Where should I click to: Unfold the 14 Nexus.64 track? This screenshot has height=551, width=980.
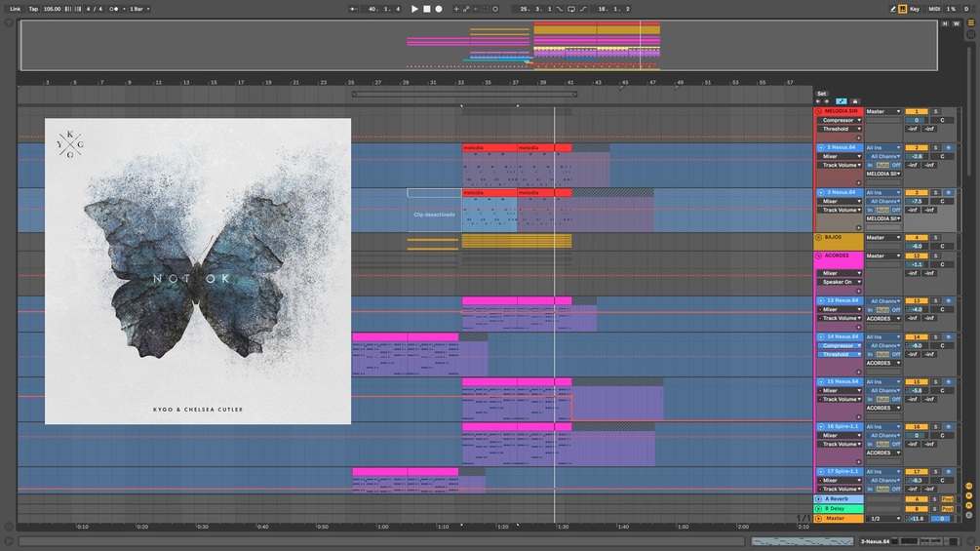821,336
